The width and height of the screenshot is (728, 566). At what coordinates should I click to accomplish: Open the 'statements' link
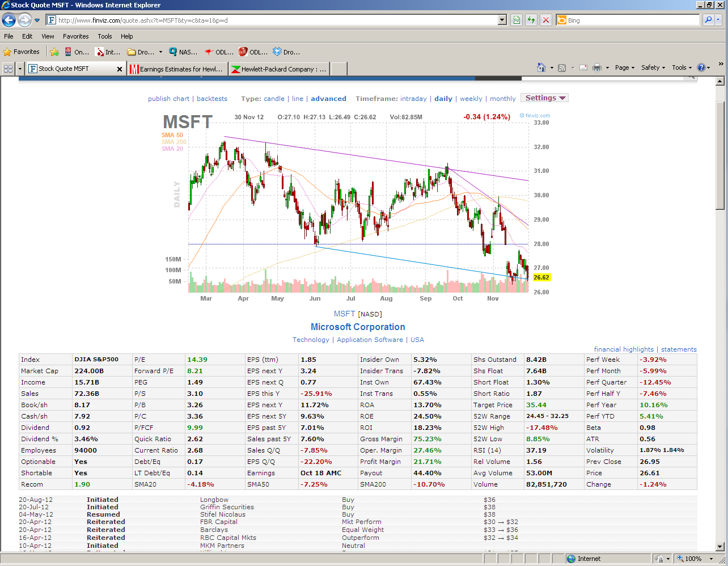point(679,349)
